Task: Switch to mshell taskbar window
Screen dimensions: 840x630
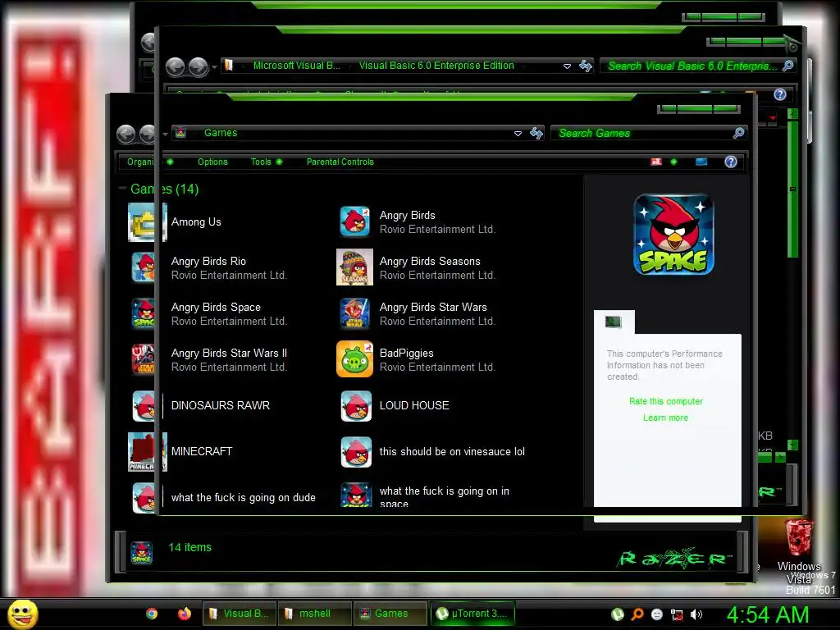Action: [314, 614]
